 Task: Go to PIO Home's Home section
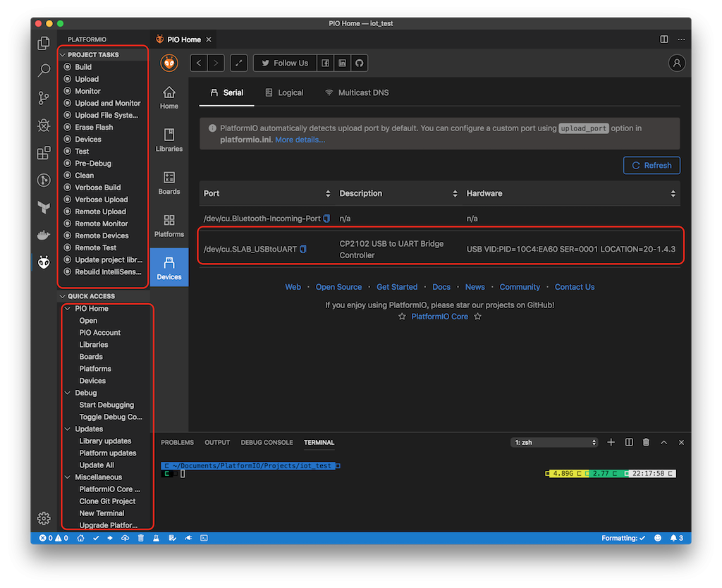169,97
